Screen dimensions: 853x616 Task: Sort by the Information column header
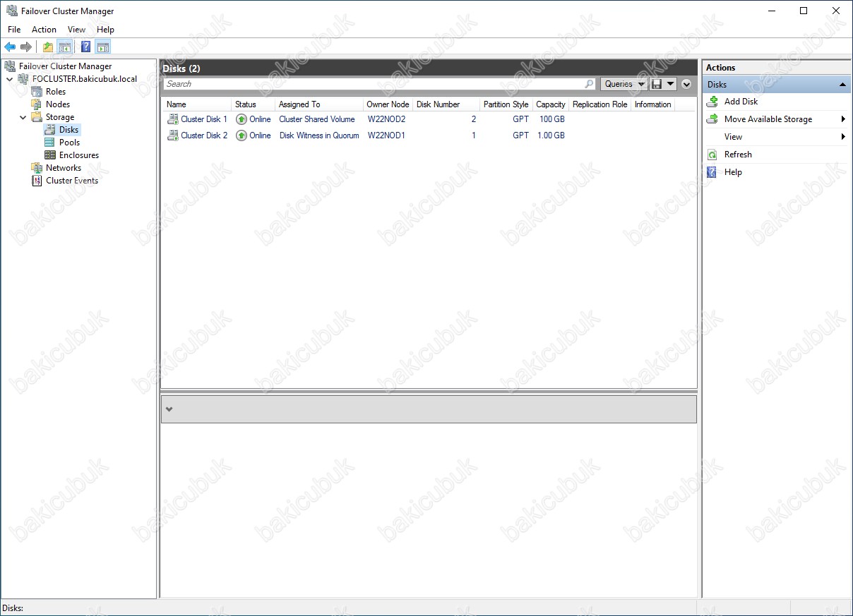[653, 104]
